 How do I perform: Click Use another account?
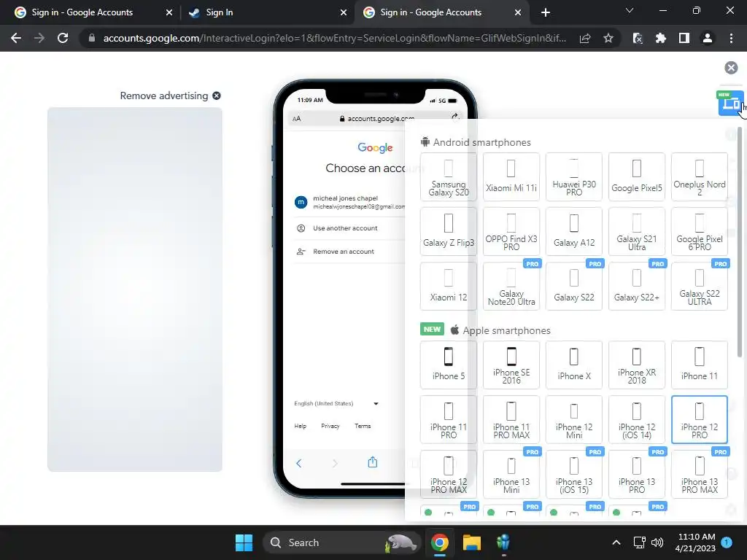click(345, 228)
